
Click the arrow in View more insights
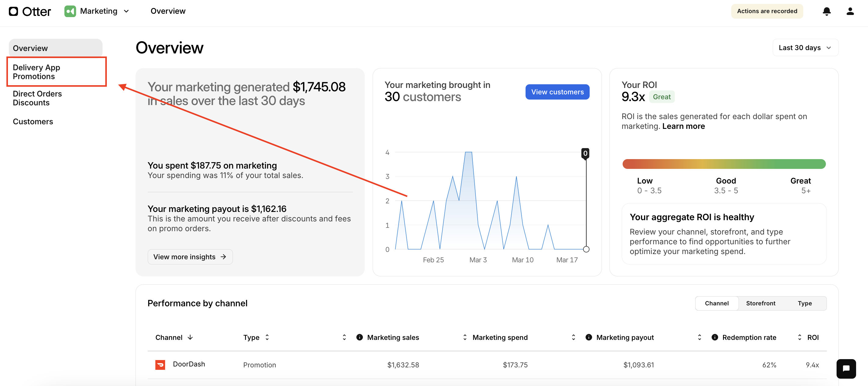click(x=223, y=257)
